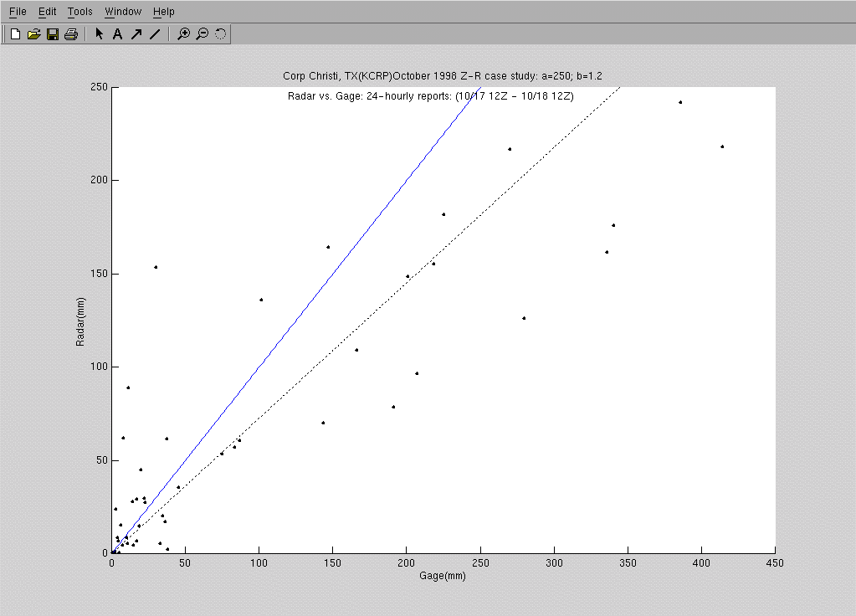The width and height of the screenshot is (856, 616).
Task: Click the x-axis tick label 150
Action: [x=332, y=563]
